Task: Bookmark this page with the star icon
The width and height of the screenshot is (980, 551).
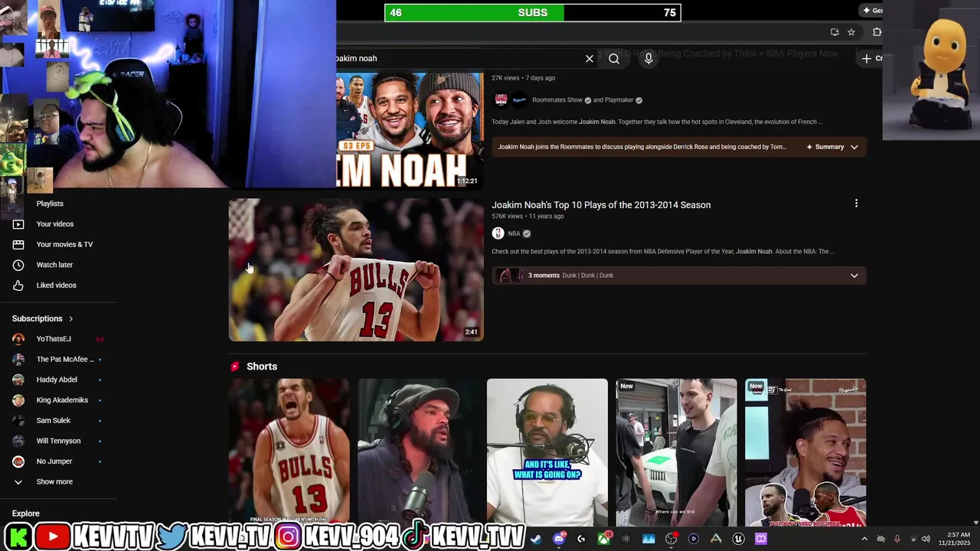Action: coord(851,32)
